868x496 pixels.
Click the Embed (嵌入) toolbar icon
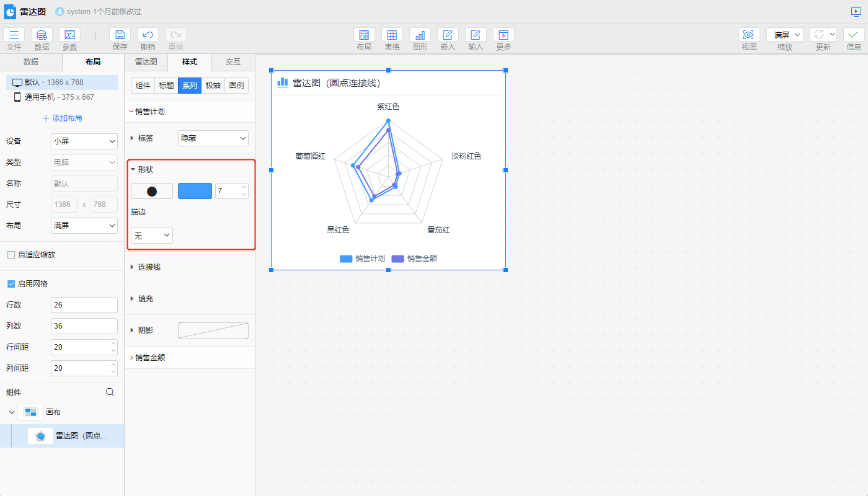coord(448,35)
